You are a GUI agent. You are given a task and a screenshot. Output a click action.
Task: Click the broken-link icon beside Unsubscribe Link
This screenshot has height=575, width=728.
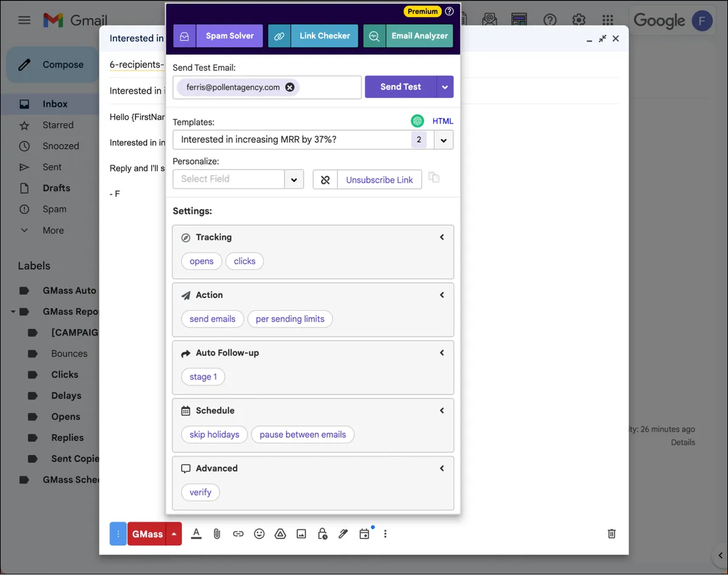(325, 180)
